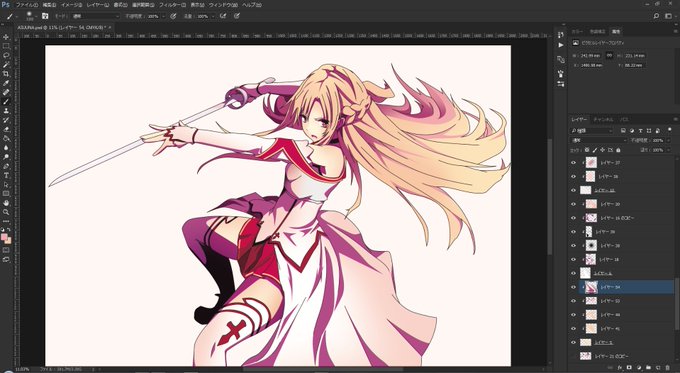Image resolution: width=680 pixels, height=373 pixels.
Task: Select the Pen tool
Action: 6,166
